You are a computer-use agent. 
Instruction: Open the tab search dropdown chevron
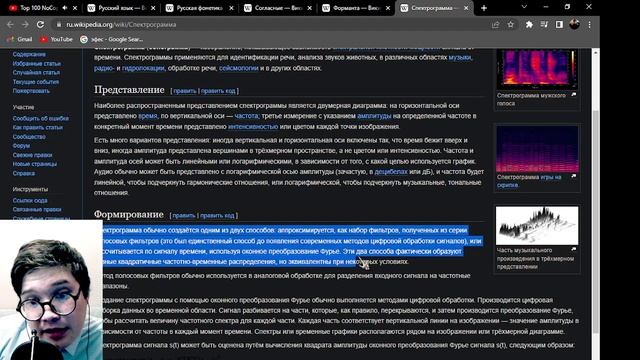pyautogui.click(x=524, y=7)
